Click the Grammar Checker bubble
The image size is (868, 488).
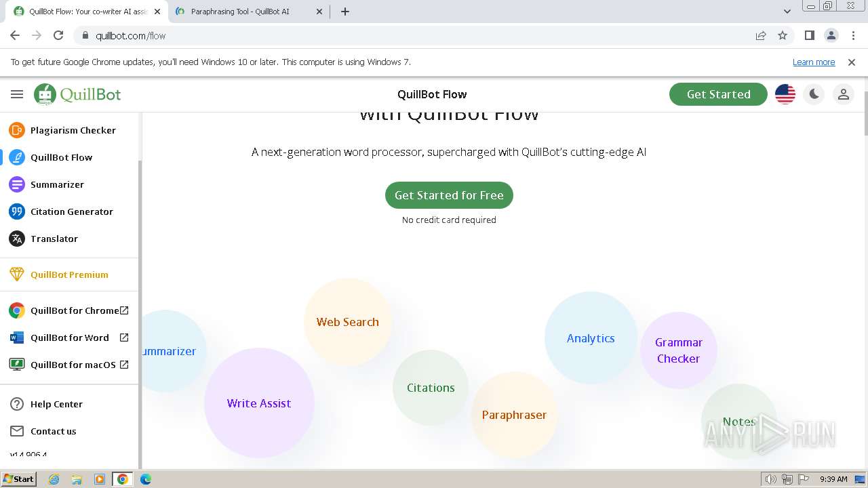click(x=679, y=350)
